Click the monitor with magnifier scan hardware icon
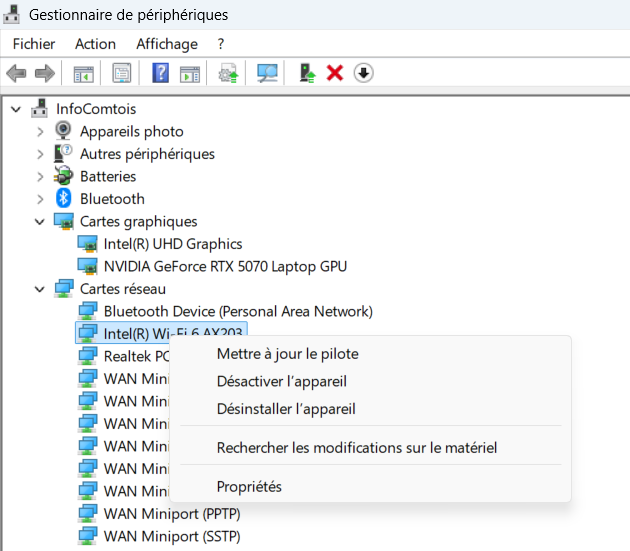 coord(267,73)
